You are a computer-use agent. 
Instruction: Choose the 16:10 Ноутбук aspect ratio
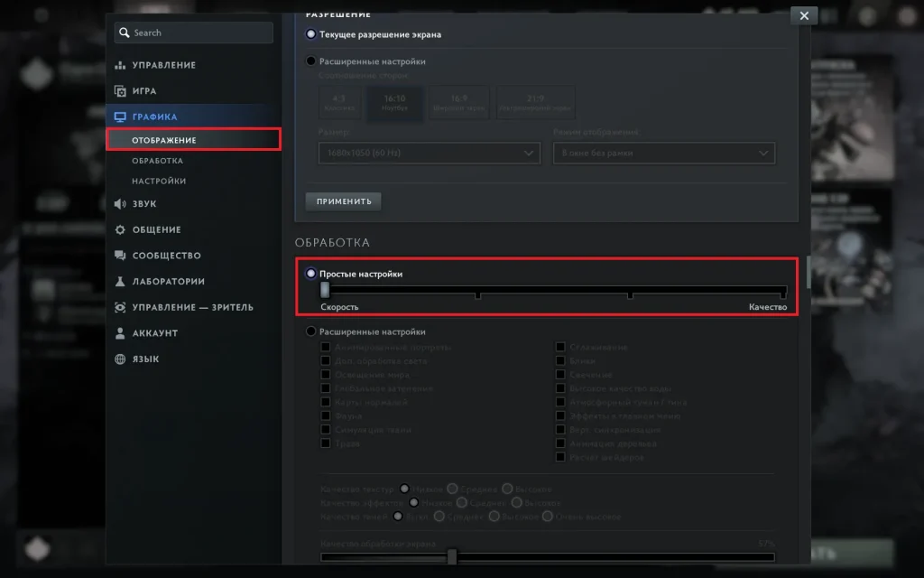point(395,103)
